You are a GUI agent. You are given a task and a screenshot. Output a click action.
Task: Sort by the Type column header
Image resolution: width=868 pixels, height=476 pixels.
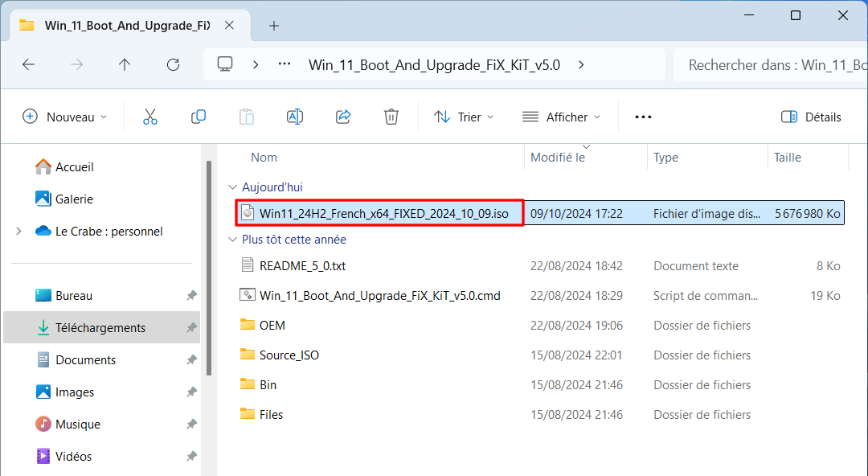coord(665,158)
